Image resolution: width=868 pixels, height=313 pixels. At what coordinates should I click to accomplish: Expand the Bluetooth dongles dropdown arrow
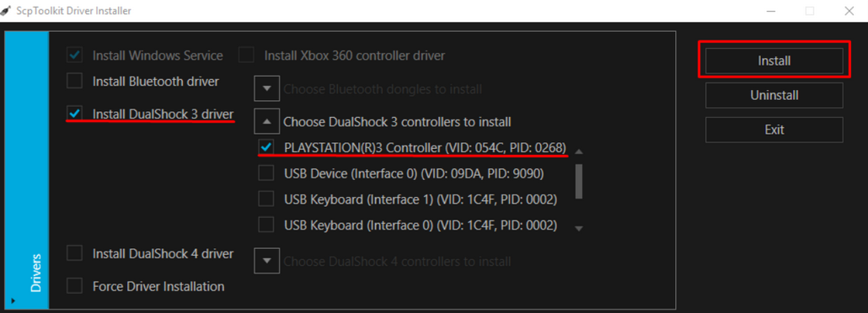click(267, 88)
